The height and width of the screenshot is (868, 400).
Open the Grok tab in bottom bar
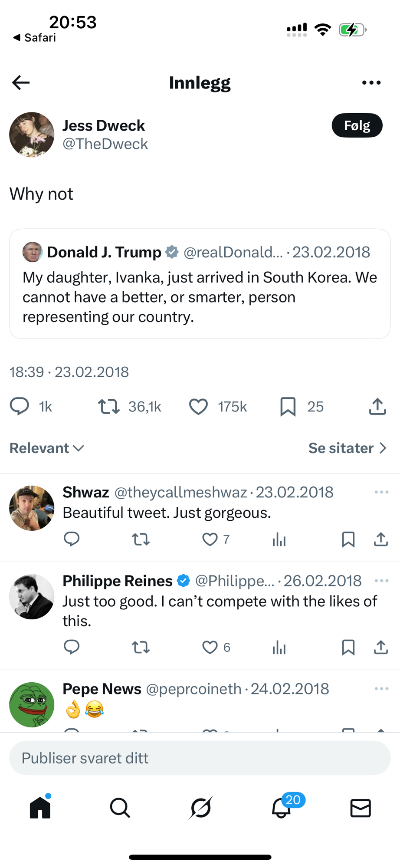[x=200, y=808]
